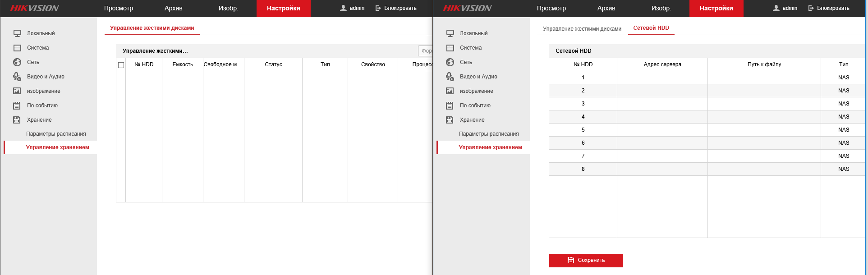The width and height of the screenshot is (868, 275).
Task: Click file path cell for HDD 3
Action: [x=764, y=104]
